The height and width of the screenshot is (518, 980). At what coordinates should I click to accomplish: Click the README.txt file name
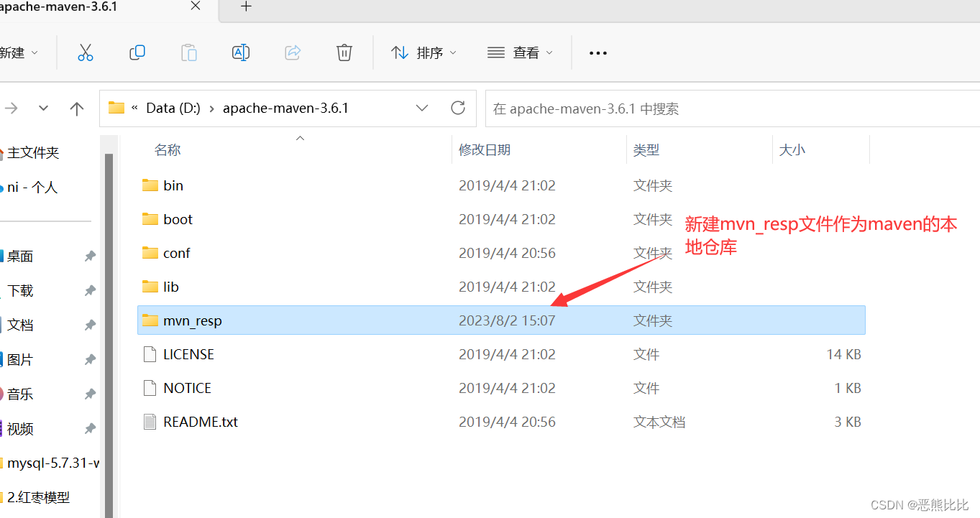coord(201,422)
